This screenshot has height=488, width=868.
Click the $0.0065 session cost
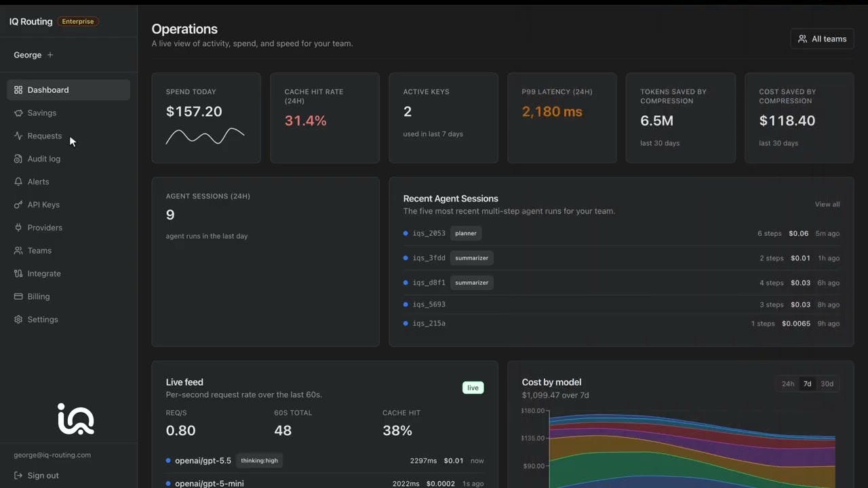point(796,323)
